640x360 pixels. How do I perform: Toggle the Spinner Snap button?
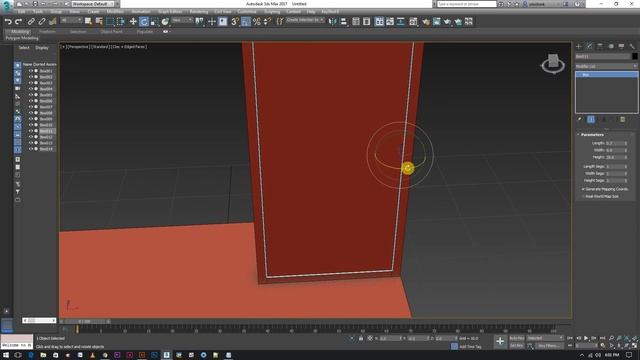(x=267, y=22)
